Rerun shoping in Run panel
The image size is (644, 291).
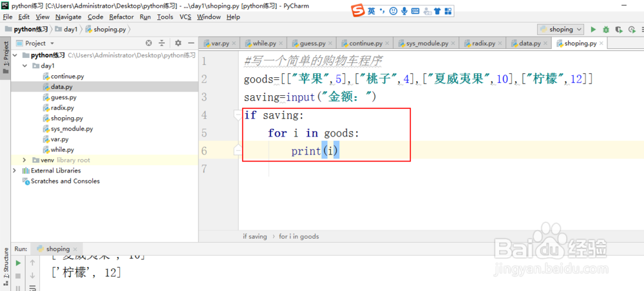tap(18, 263)
